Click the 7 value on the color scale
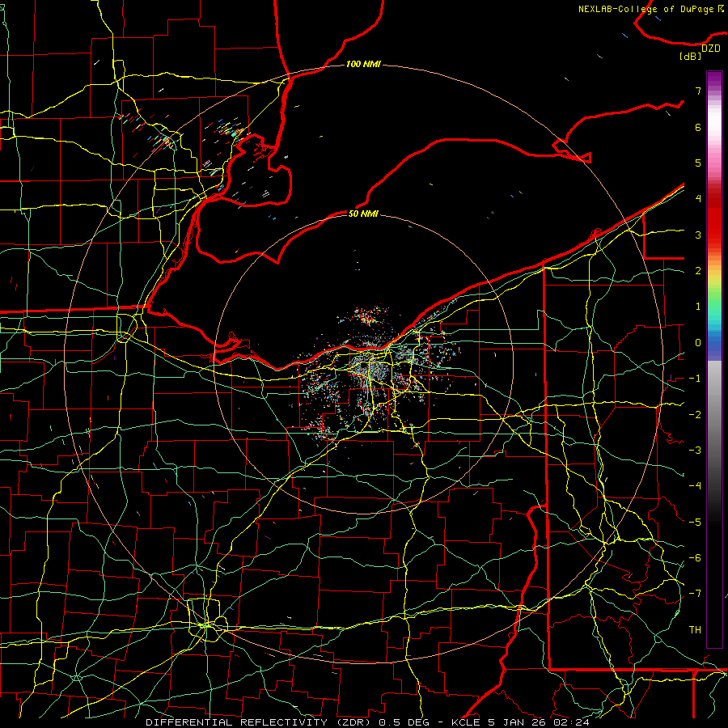 coord(698,91)
